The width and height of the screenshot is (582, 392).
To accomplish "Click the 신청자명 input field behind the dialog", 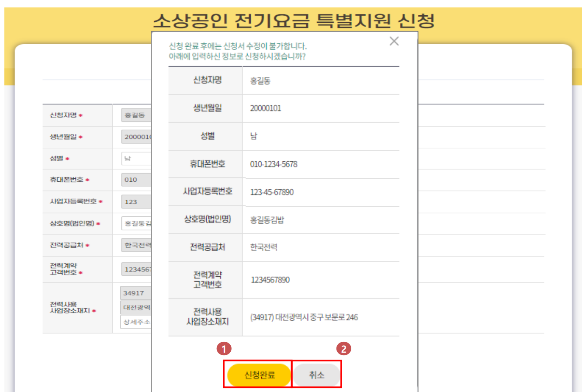I will pyautogui.click(x=136, y=115).
